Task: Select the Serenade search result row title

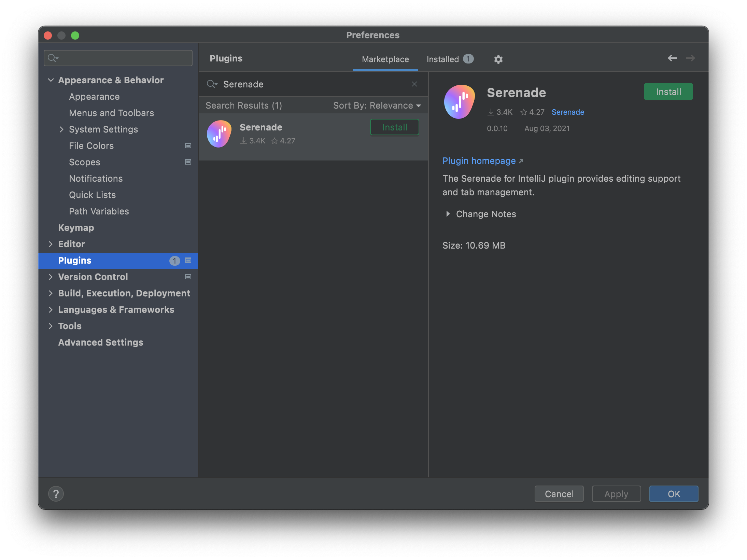Action: coord(261,127)
